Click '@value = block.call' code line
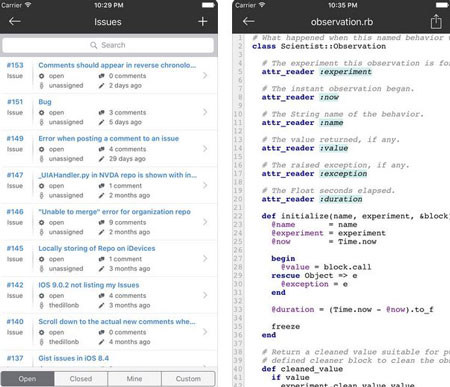 (x=326, y=267)
